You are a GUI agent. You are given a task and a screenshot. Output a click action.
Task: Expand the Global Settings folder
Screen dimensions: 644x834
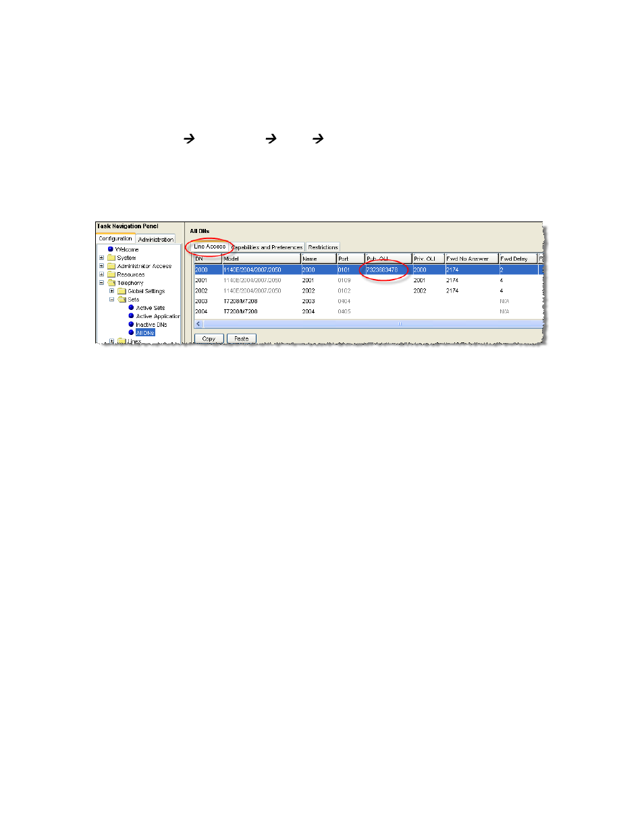point(112,291)
